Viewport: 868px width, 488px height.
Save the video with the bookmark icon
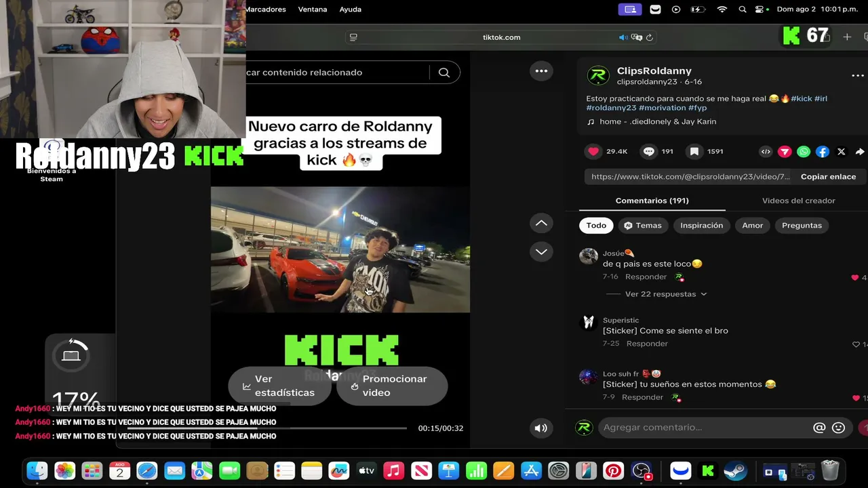tap(694, 152)
